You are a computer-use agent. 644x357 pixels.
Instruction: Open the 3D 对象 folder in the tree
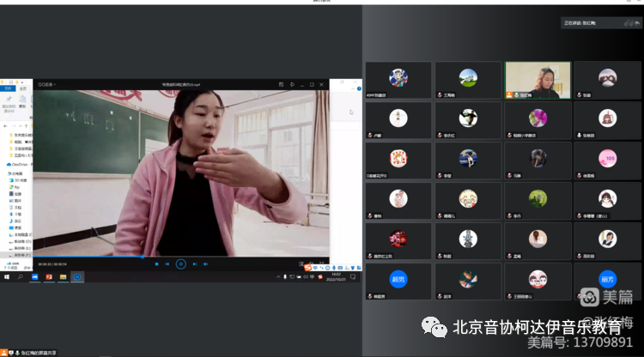click(x=18, y=180)
